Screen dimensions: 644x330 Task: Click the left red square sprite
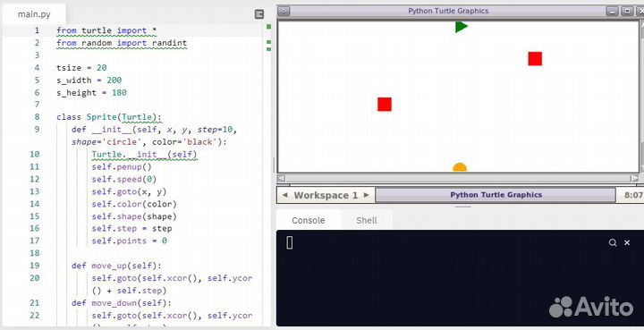(x=385, y=105)
